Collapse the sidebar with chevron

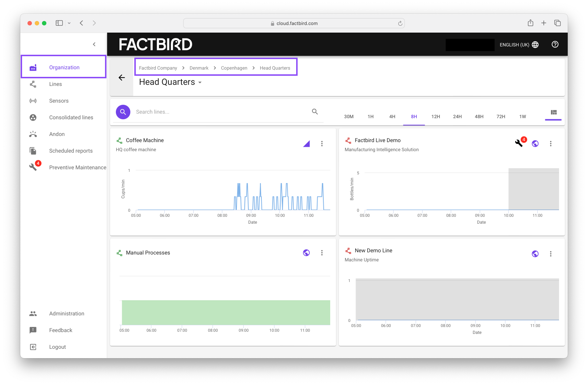click(94, 44)
